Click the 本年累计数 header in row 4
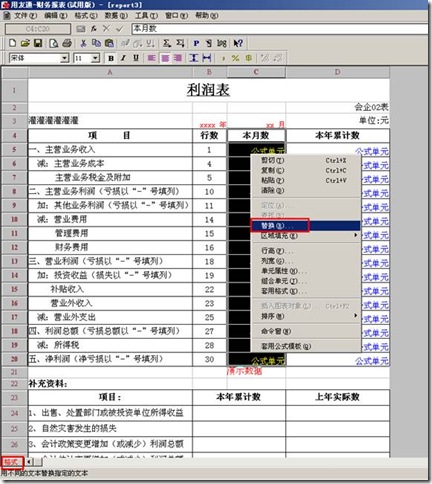The image size is (432, 484). [337, 135]
